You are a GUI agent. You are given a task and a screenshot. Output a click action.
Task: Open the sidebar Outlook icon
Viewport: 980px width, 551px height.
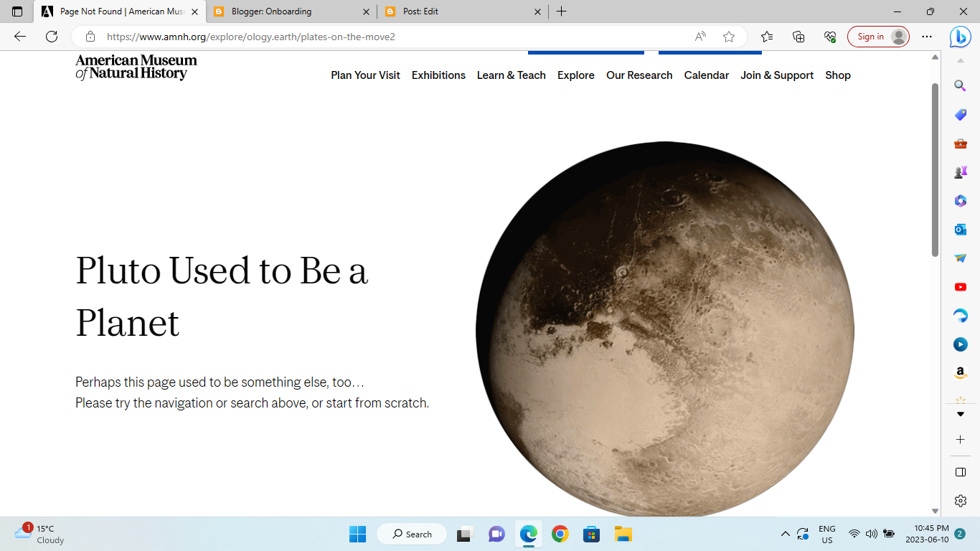[x=961, y=230]
